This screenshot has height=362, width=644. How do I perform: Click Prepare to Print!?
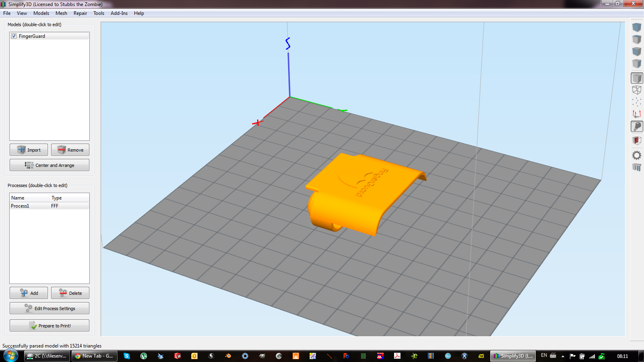50,325
